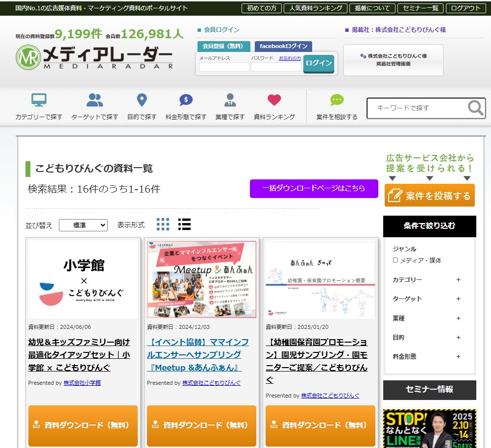Click the セミナー情報 header
Screen dimensions: 491x448
pyautogui.click(x=430, y=389)
